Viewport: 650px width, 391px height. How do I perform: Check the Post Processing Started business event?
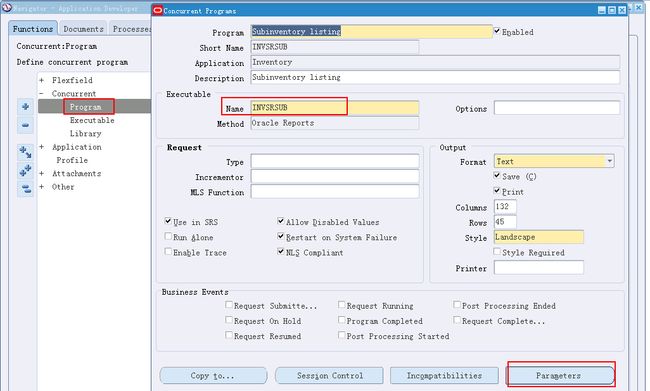(x=341, y=335)
